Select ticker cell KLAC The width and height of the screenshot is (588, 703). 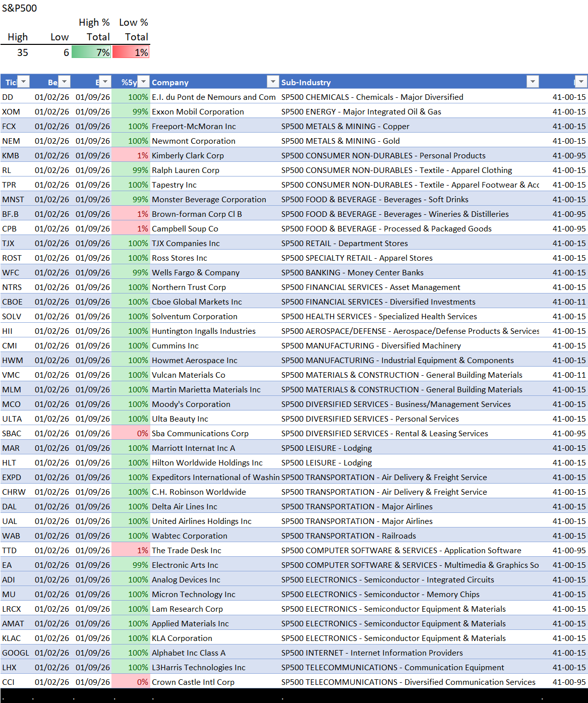[x=16, y=638]
